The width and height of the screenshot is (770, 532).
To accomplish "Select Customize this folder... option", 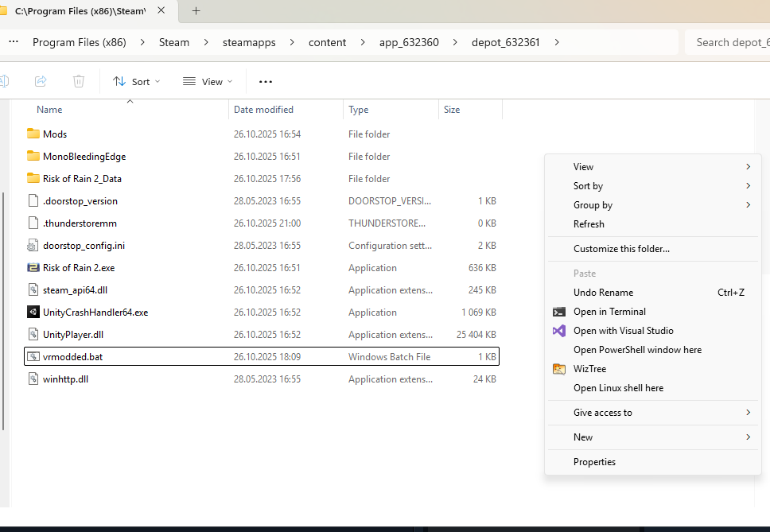I will (653, 249).
